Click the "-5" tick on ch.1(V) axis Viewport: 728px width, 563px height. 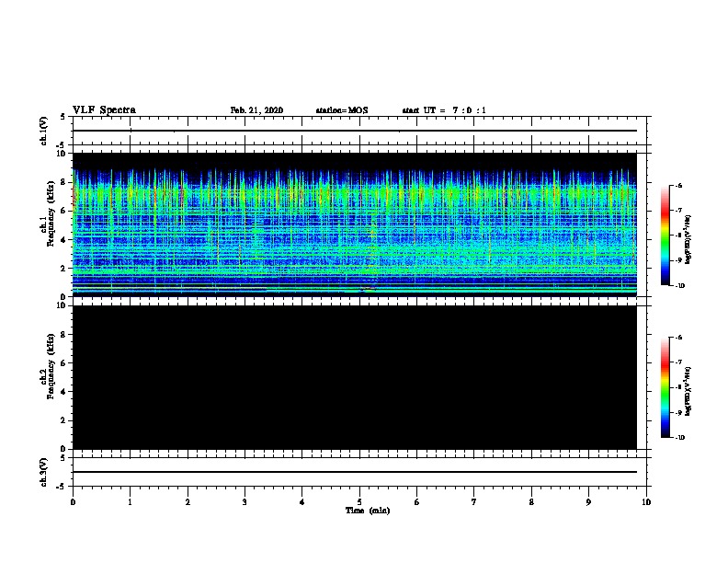coord(62,145)
